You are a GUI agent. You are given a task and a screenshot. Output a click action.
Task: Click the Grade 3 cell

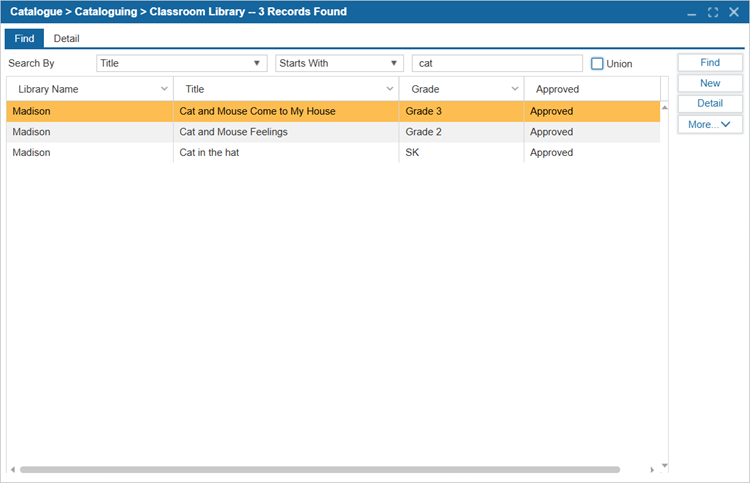[x=461, y=111]
